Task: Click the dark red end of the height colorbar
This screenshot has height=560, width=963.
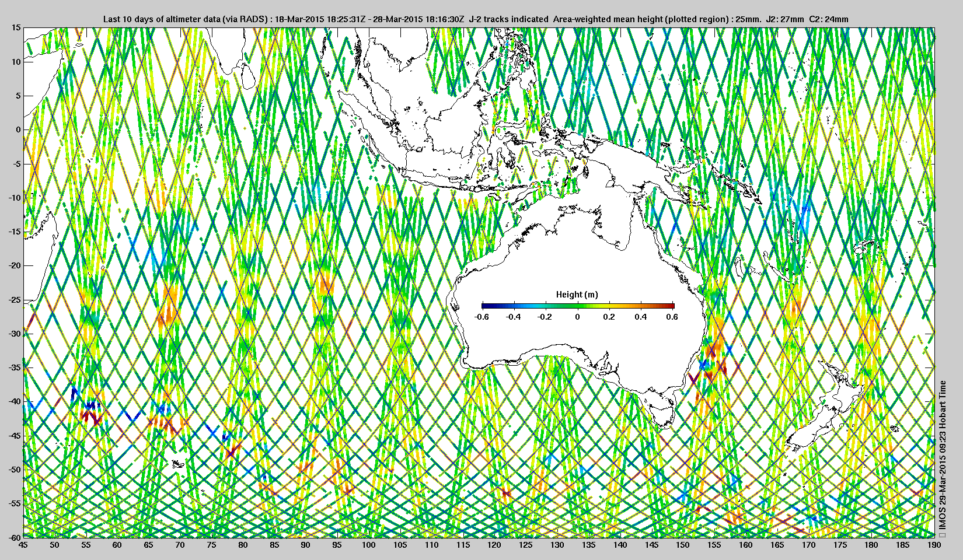Action: (671, 305)
